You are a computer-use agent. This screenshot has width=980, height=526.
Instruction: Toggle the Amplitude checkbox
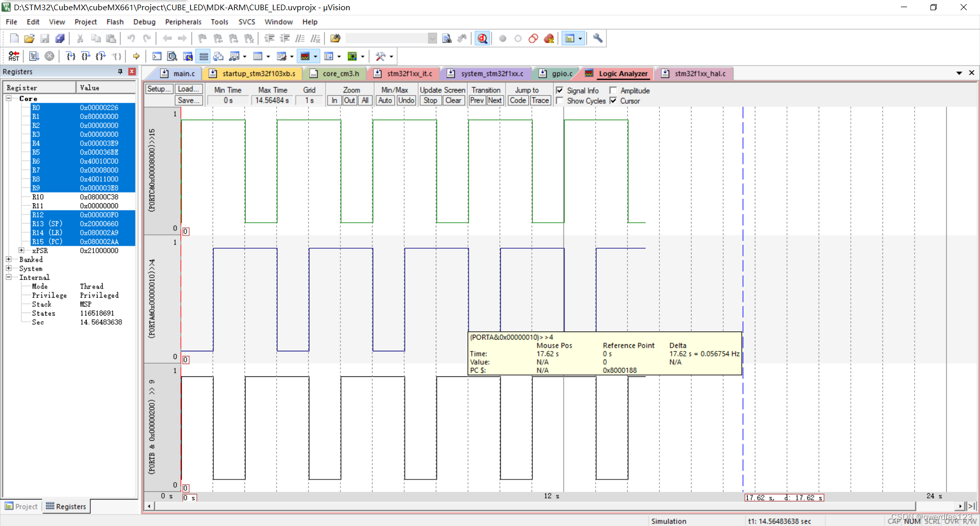(x=613, y=90)
